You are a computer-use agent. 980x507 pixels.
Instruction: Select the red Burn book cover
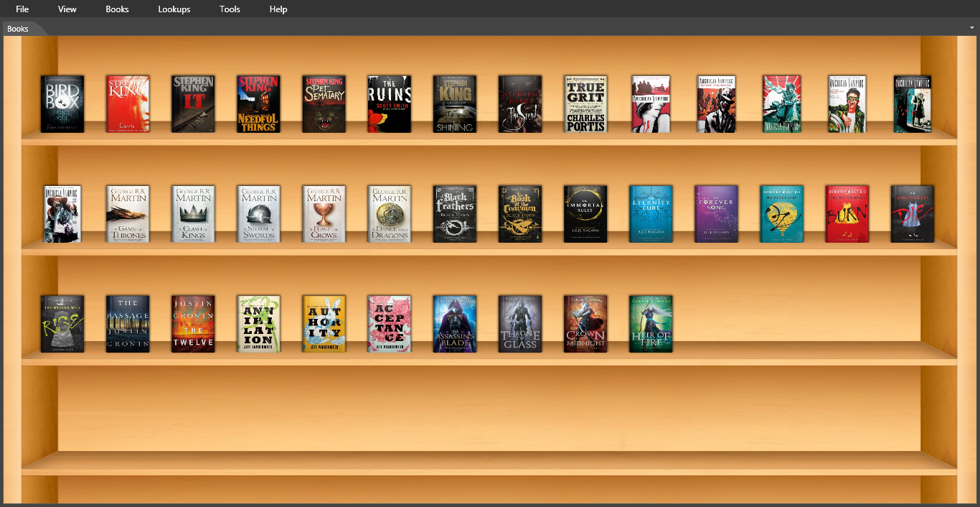[x=847, y=214]
